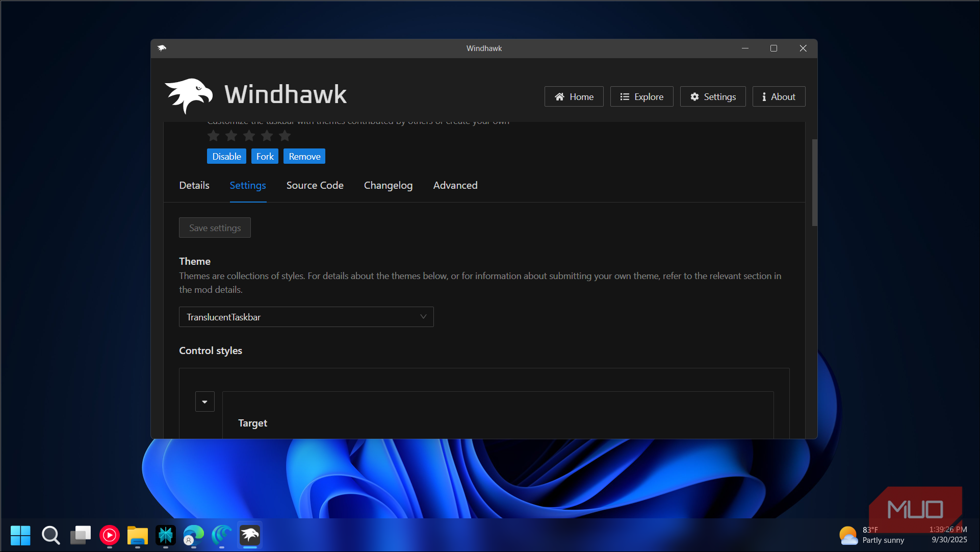Screen dimensions: 980x552
Task: Open the second Edge taskbar icon
Action: [222, 535]
